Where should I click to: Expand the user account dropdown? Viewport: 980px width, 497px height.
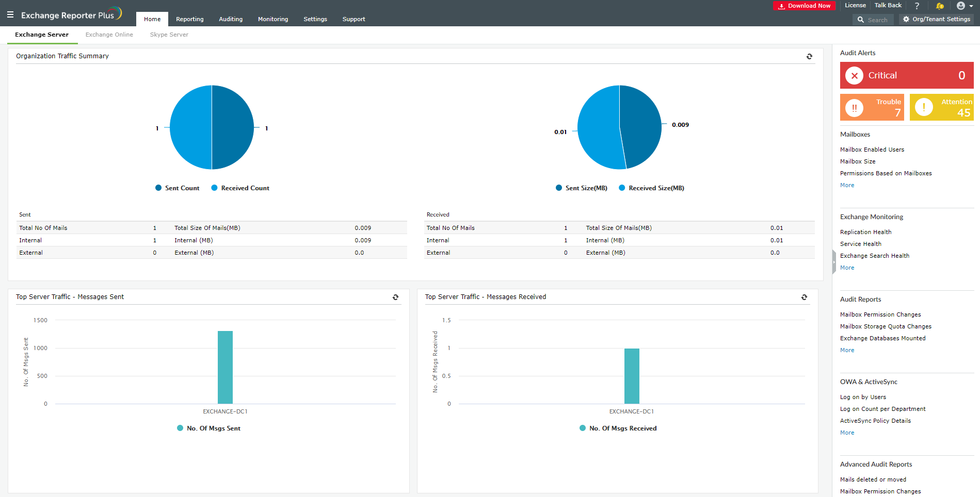pyautogui.click(x=964, y=6)
